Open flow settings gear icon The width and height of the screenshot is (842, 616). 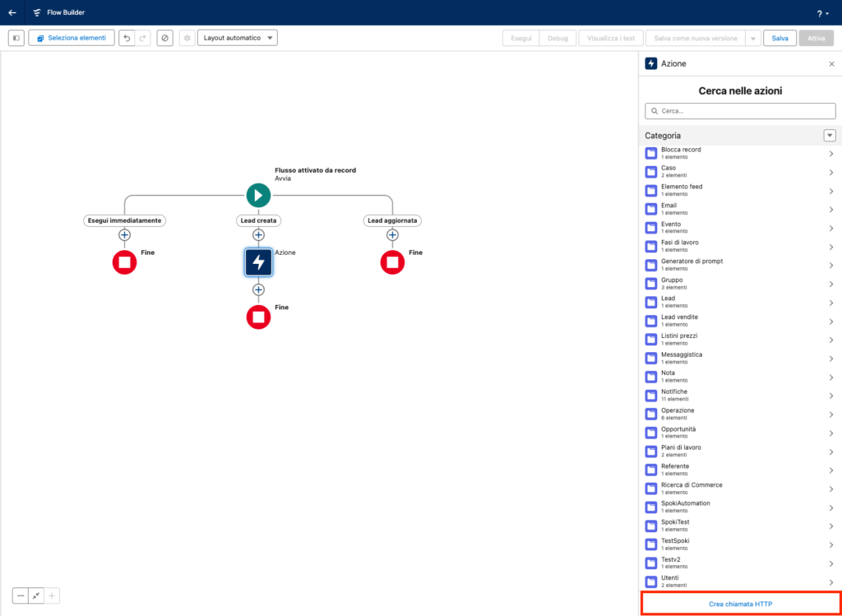pos(187,38)
